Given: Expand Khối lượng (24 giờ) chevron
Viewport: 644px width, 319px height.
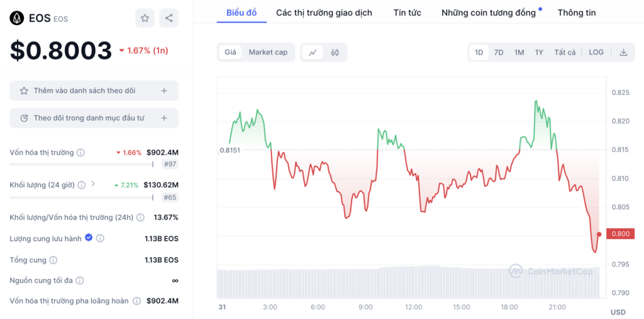Looking at the screenshot, I should pos(93,184).
